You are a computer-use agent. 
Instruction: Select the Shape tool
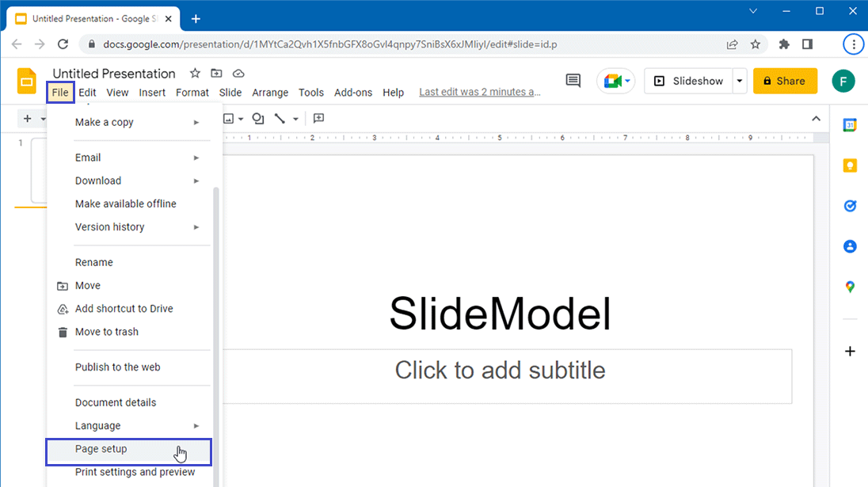click(x=258, y=119)
